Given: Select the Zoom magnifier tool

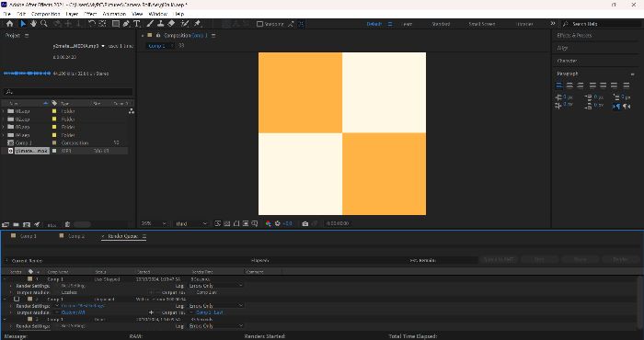Looking at the screenshot, I should tap(43, 24).
